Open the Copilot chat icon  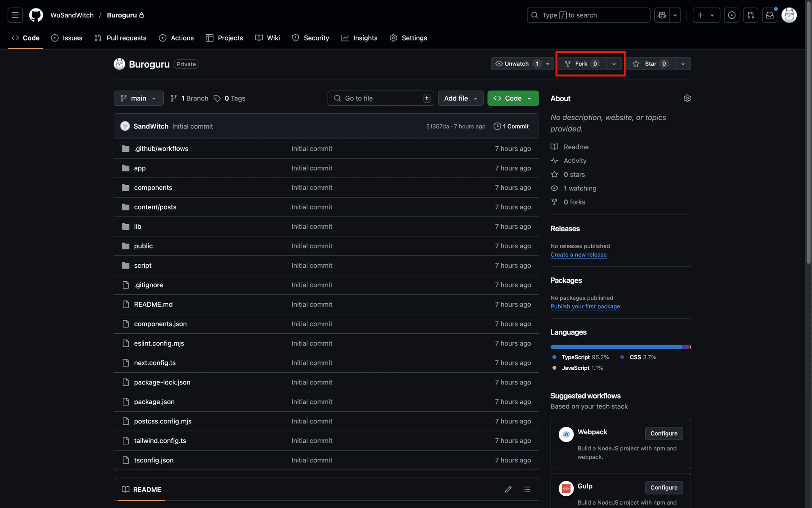coord(662,15)
